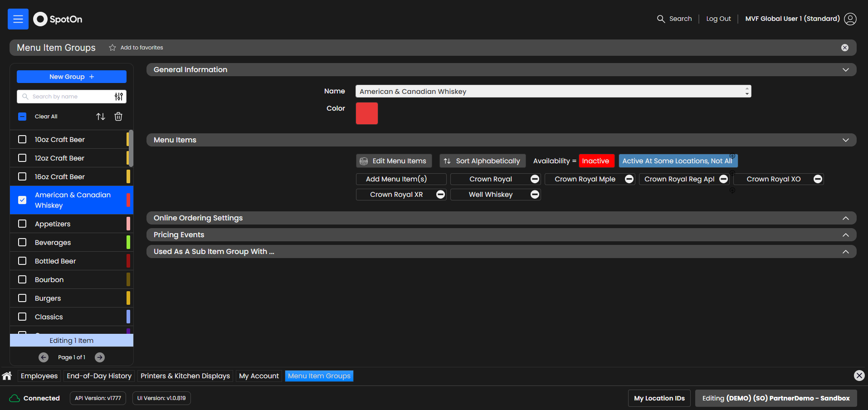Click the Edit Menu Items button
The height and width of the screenshot is (410, 868).
pyautogui.click(x=394, y=161)
